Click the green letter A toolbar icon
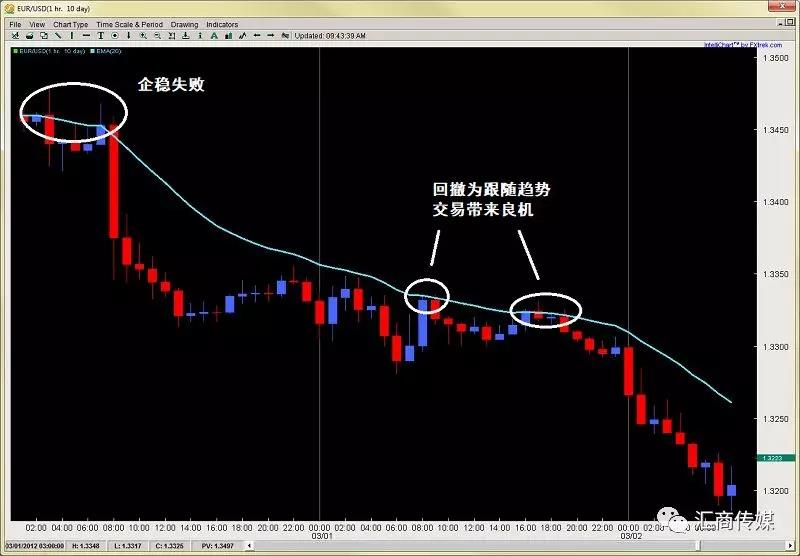The width and height of the screenshot is (800, 556). tap(214, 36)
